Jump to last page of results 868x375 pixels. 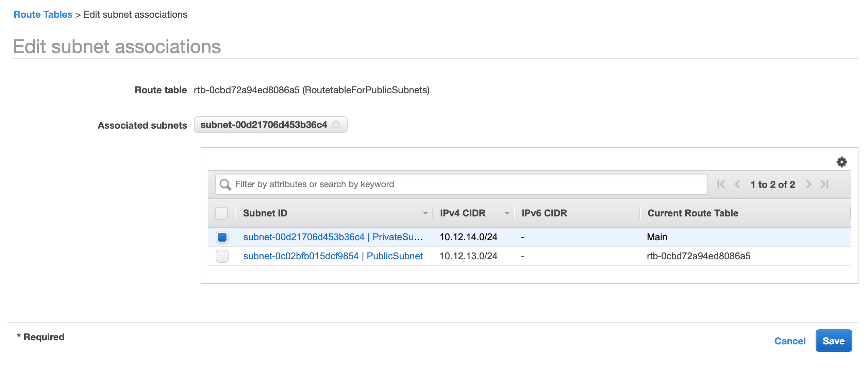(824, 184)
